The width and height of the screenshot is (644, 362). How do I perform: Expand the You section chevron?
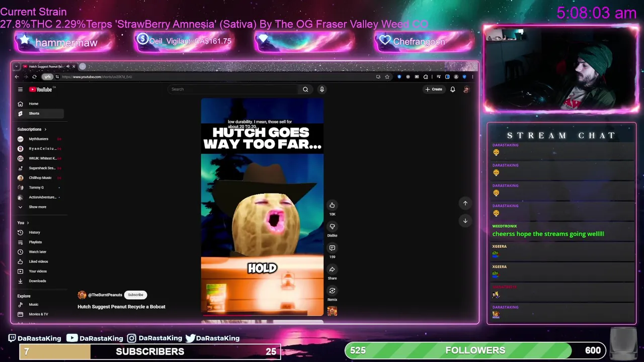[x=28, y=223]
